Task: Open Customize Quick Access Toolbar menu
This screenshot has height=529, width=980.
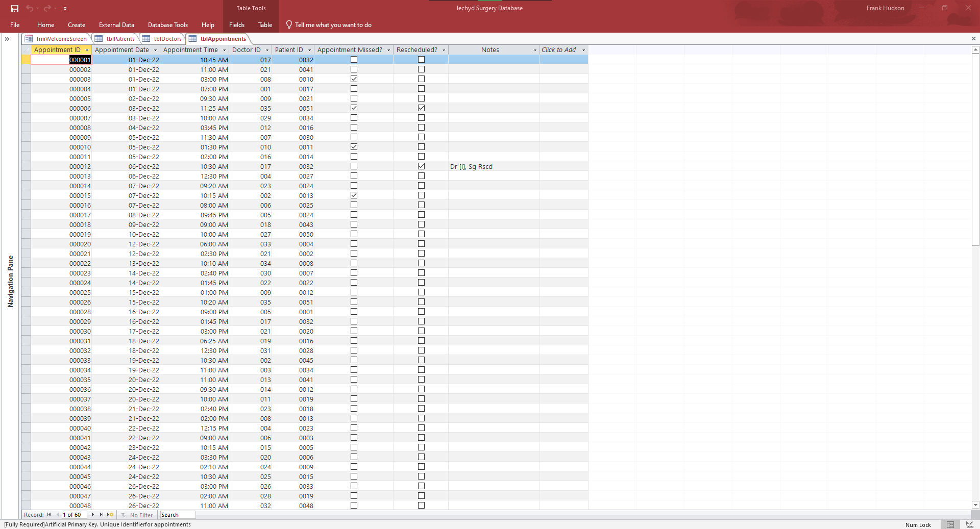Action: point(65,8)
